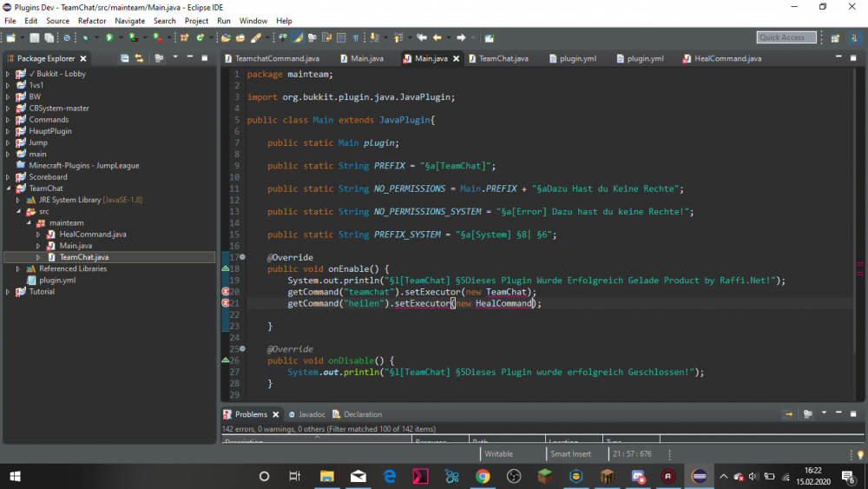Click the Last Edit Location icon

(x=422, y=37)
